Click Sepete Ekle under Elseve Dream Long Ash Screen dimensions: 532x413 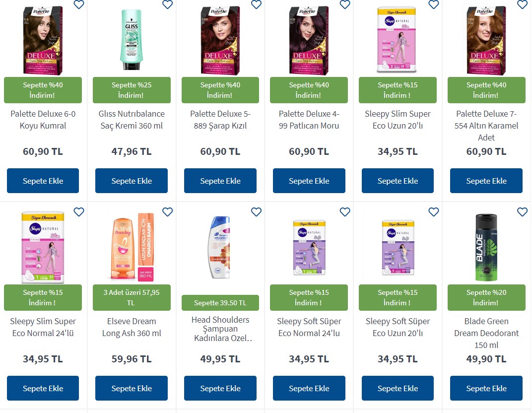click(132, 388)
